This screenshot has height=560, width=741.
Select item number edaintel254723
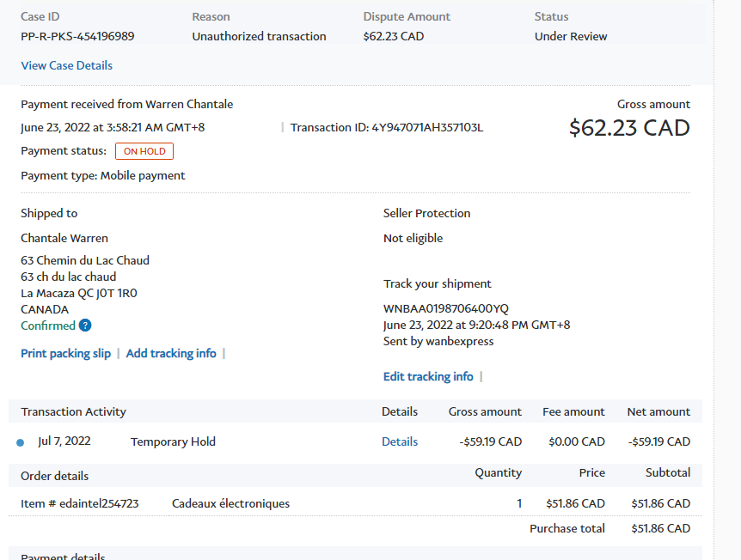[x=80, y=503]
